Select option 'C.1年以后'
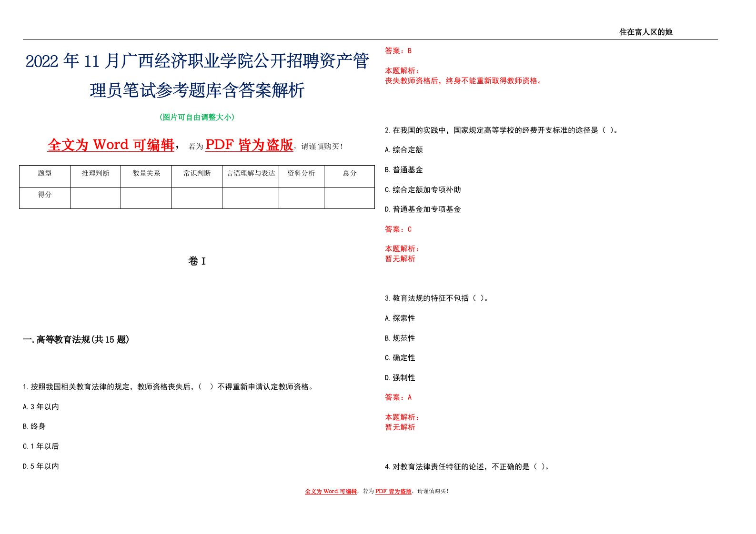Viewport: 756px width, 534px height. pyautogui.click(x=41, y=446)
